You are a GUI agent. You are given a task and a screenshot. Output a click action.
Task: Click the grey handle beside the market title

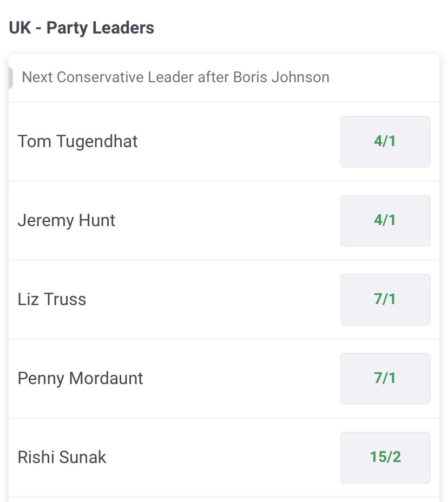click(11, 78)
